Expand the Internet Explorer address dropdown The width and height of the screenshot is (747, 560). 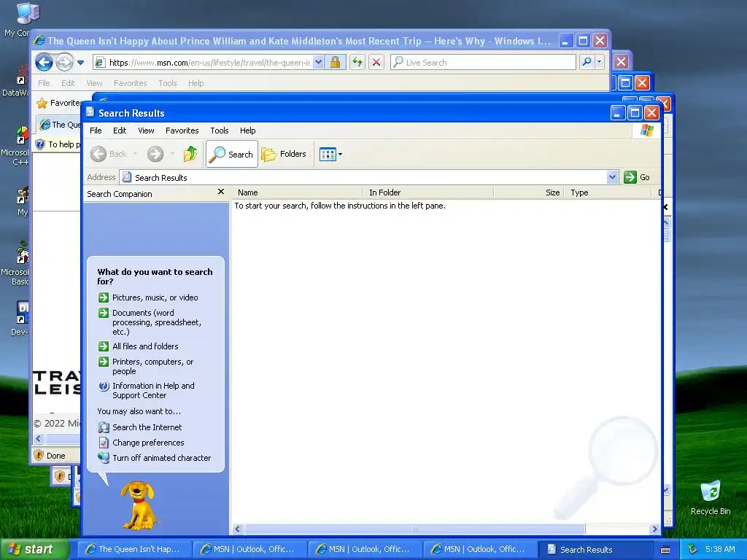click(x=318, y=63)
